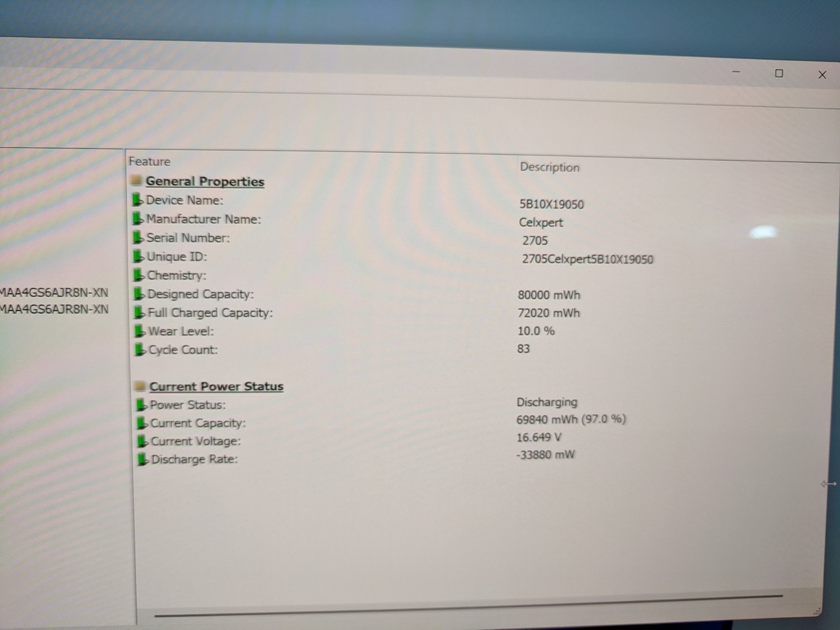
Task: Select the Discharge Rate row label
Action: point(195,459)
